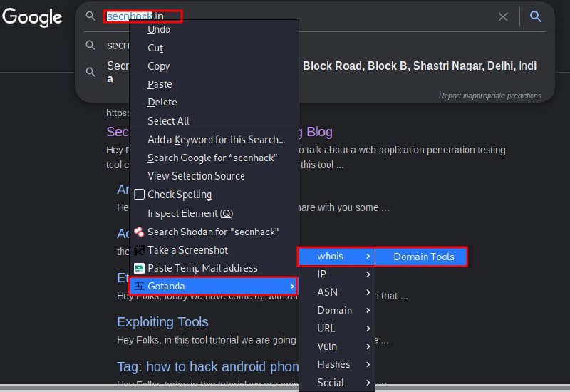Click the blue search magnifier button
Viewport: 570px width, 392px height.
tap(536, 16)
